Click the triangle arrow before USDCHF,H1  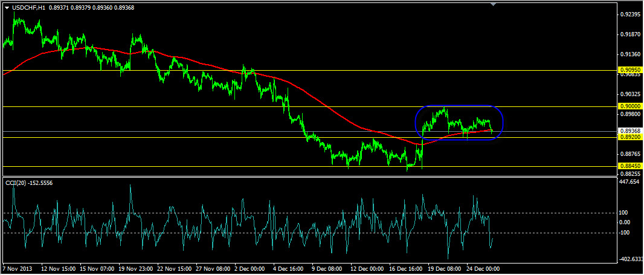[x=7, y=7]
